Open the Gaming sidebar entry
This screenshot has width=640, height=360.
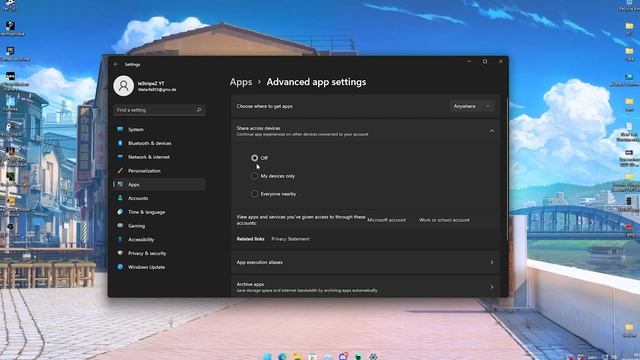click(x=159, y=226)
